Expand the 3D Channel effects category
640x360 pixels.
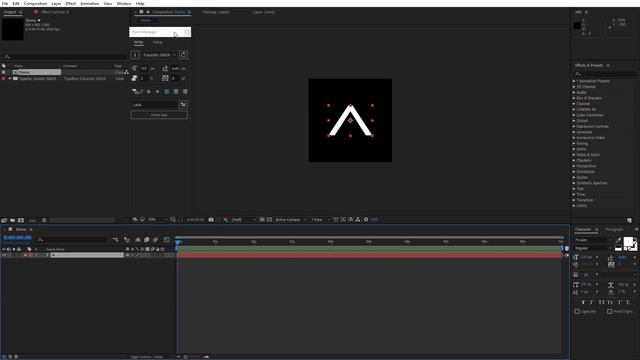(x=574, y=87)
